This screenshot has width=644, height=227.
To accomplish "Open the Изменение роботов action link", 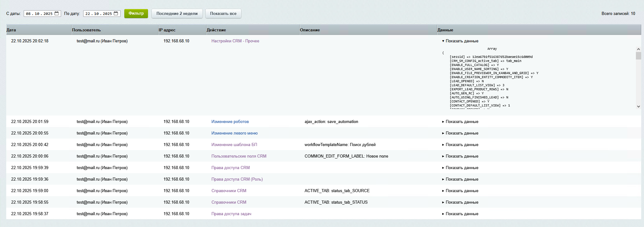I will tap(230, 122).
